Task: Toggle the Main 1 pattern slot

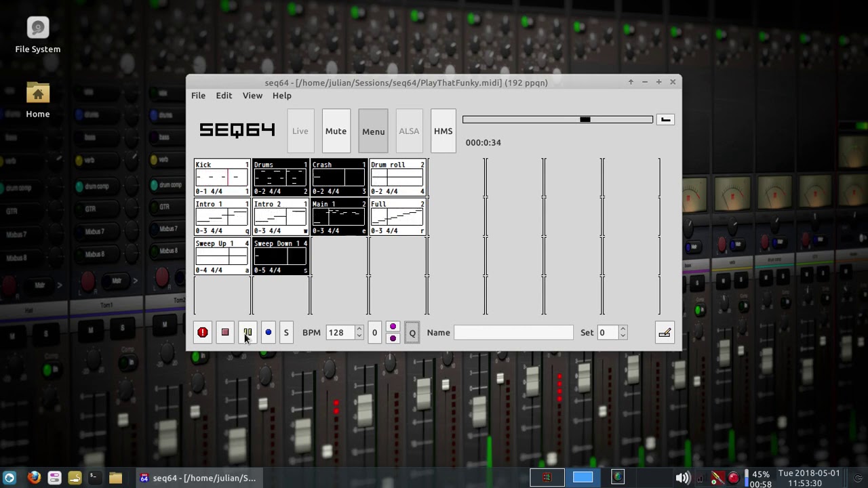Action: tap(338, 217)
